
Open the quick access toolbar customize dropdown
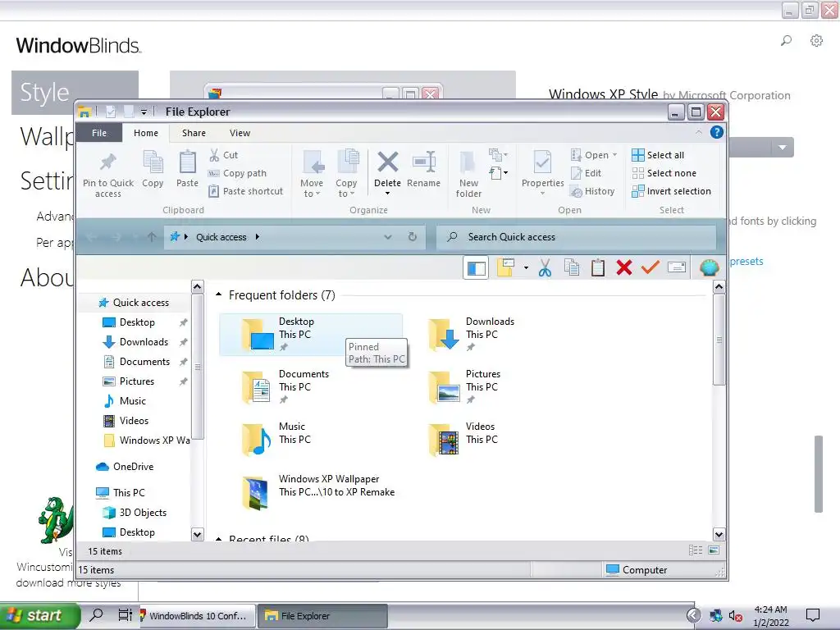tap(144, 112)
